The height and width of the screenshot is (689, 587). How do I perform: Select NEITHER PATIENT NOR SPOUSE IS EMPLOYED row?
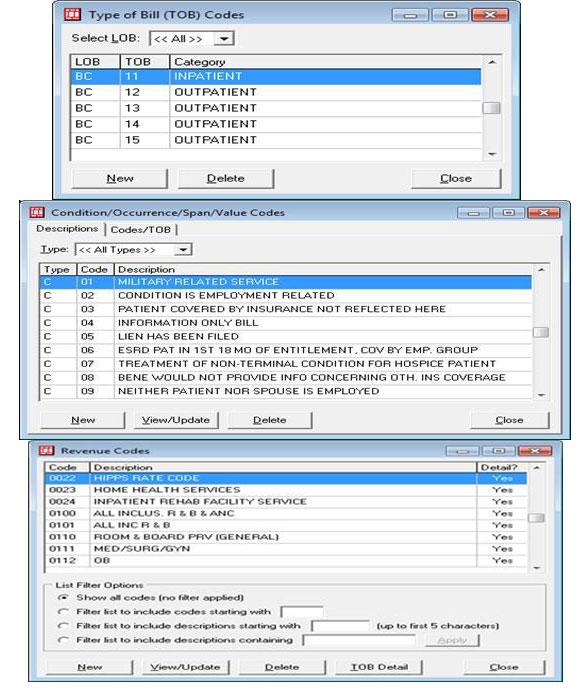coord(286,391)
